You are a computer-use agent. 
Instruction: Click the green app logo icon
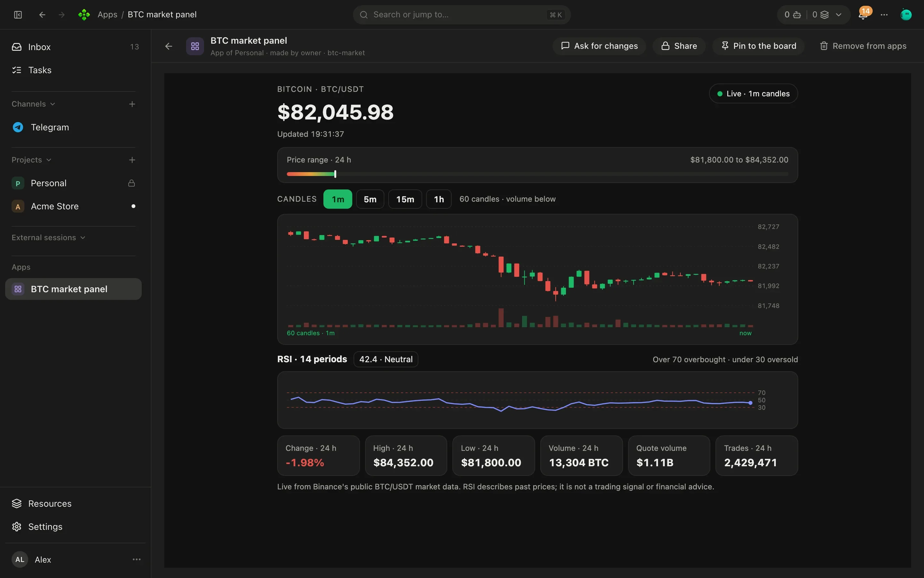[84, 14]
